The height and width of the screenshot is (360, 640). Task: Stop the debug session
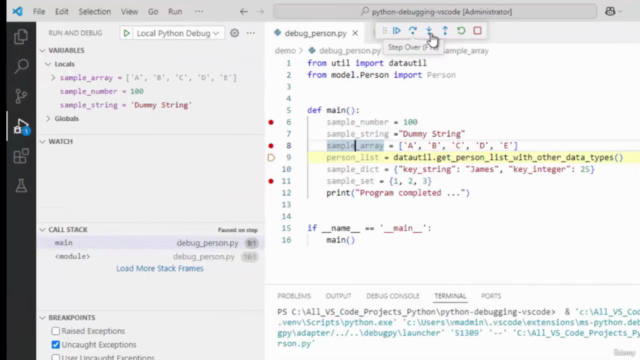[477, 31]
